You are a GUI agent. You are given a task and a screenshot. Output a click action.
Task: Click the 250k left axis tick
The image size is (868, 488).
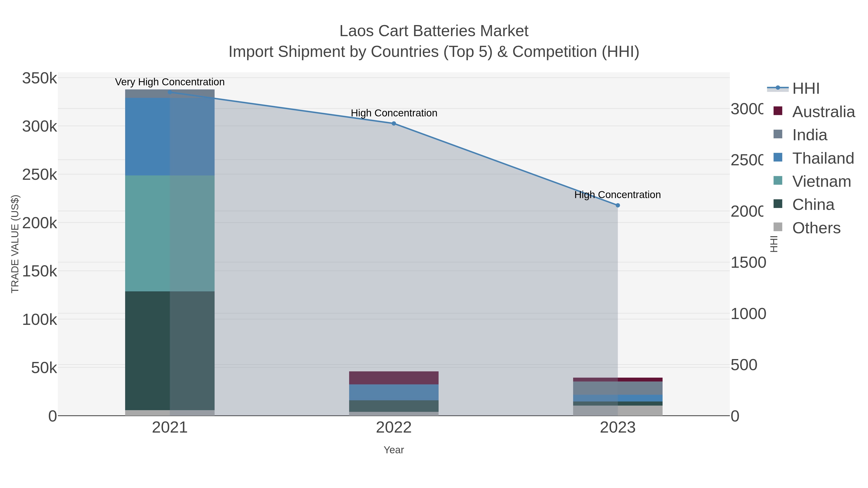coord(40,175)
